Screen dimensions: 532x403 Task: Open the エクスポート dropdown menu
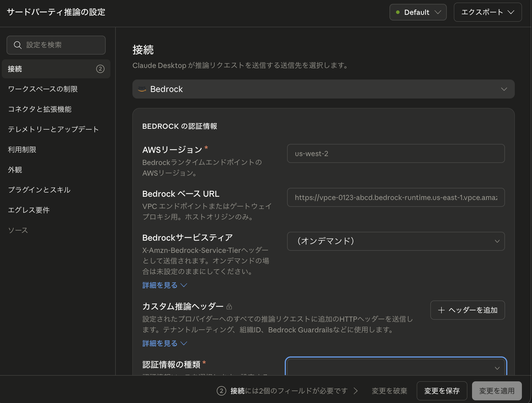point(488,12)
